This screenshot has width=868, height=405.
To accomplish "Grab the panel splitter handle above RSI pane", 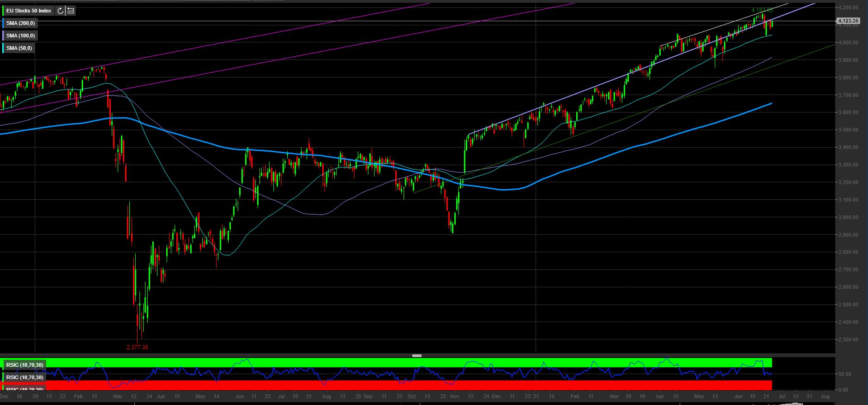I will click(x=417, y=356).
